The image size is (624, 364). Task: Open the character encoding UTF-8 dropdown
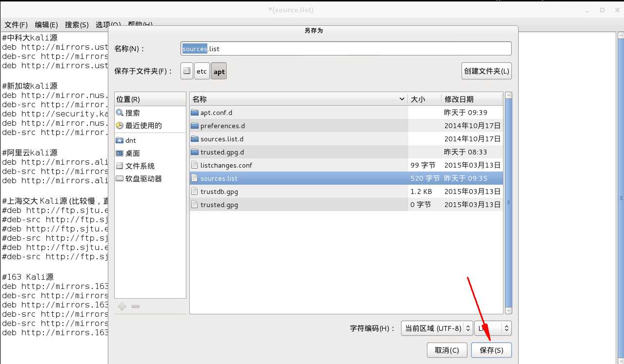[437, 328]
